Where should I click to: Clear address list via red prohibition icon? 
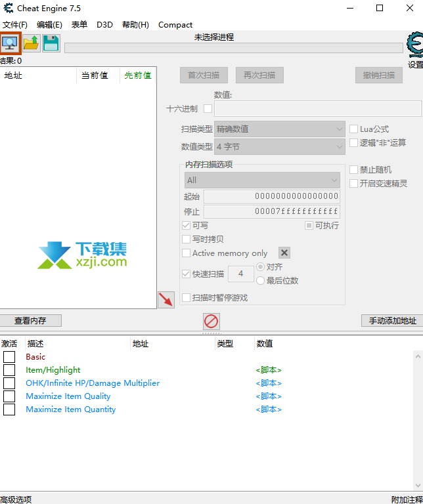point(212,321)
